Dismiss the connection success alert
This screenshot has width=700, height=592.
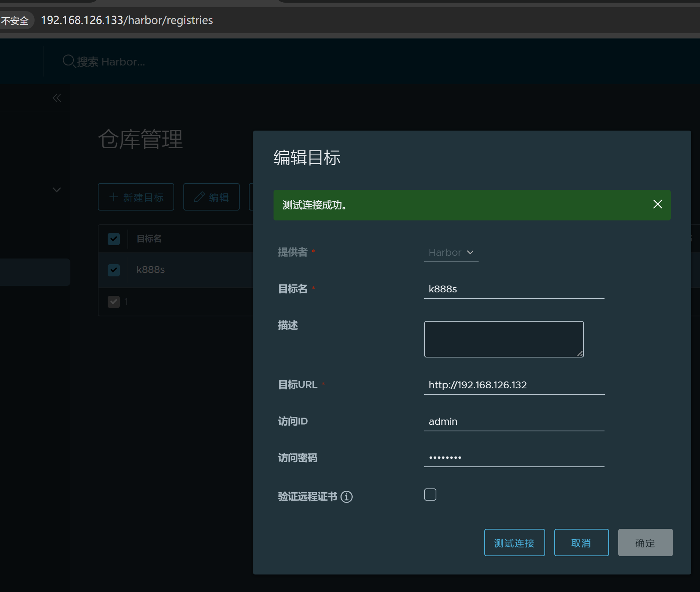pos(657,204)
